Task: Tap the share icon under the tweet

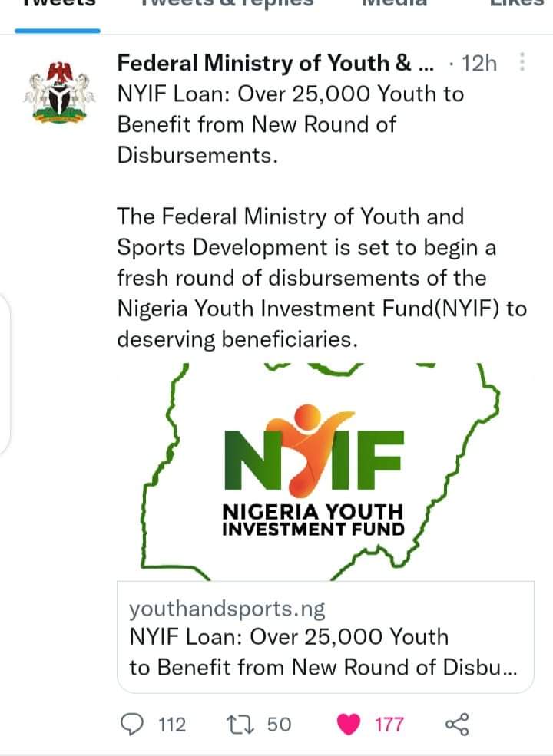Action: point(456,725)
